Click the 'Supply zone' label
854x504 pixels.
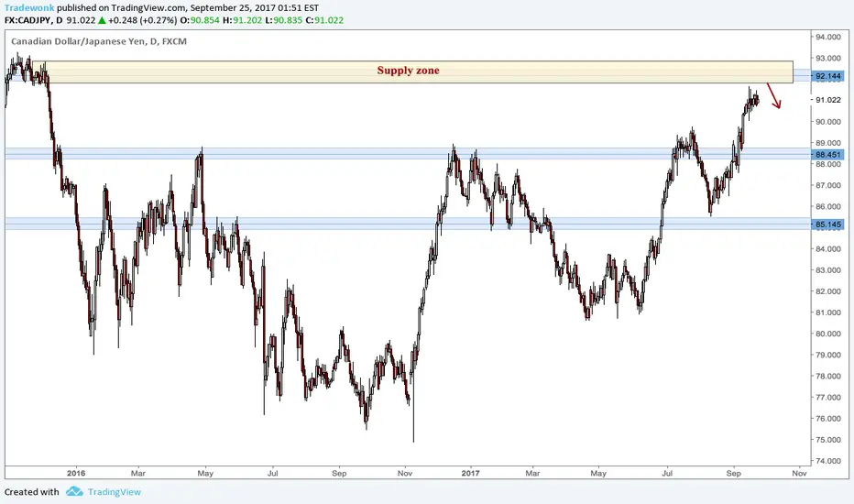408,71
